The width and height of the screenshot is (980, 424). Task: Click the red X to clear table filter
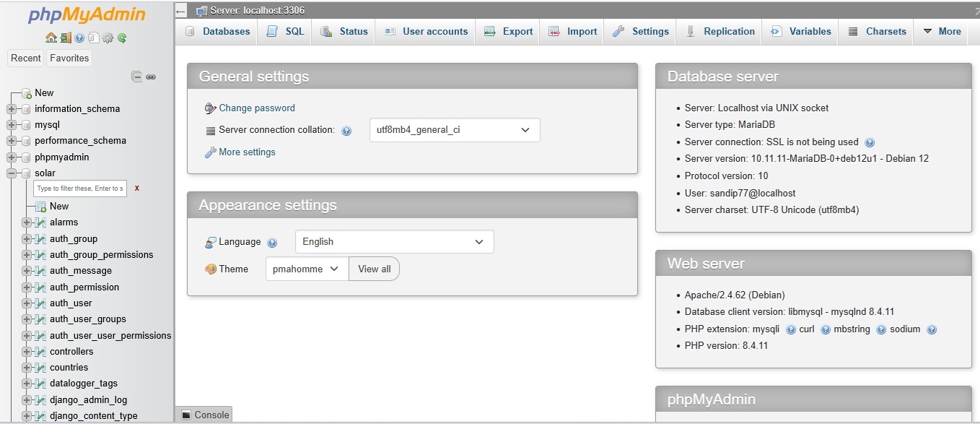(137, 189)
